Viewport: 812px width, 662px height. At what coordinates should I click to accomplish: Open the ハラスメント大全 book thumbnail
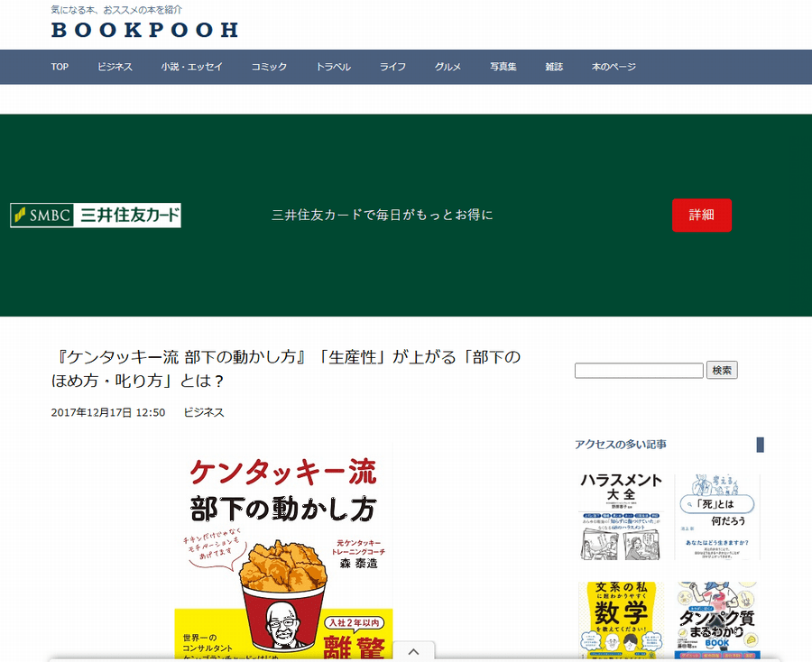621,516
